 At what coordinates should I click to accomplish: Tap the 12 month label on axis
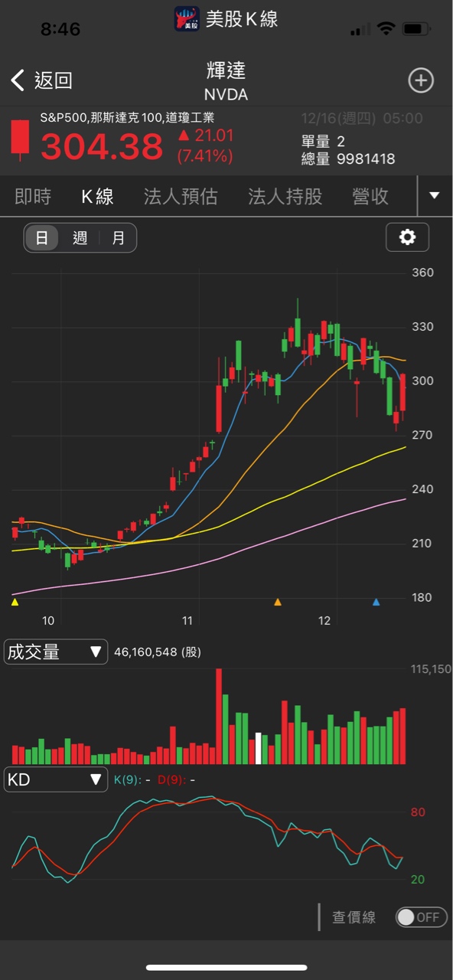(x=324, y=620)
